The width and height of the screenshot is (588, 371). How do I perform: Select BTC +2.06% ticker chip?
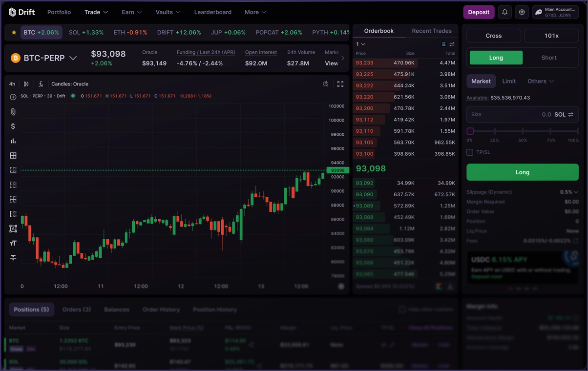coord(42,33)
